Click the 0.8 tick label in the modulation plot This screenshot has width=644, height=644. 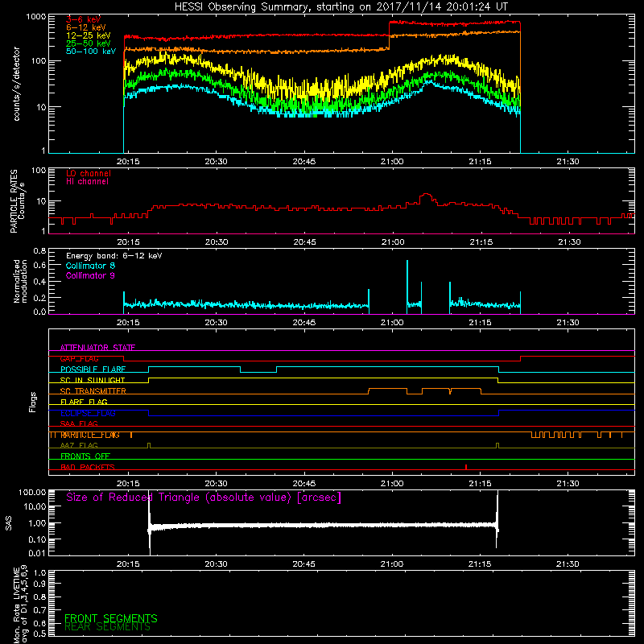tap(39, 250)
